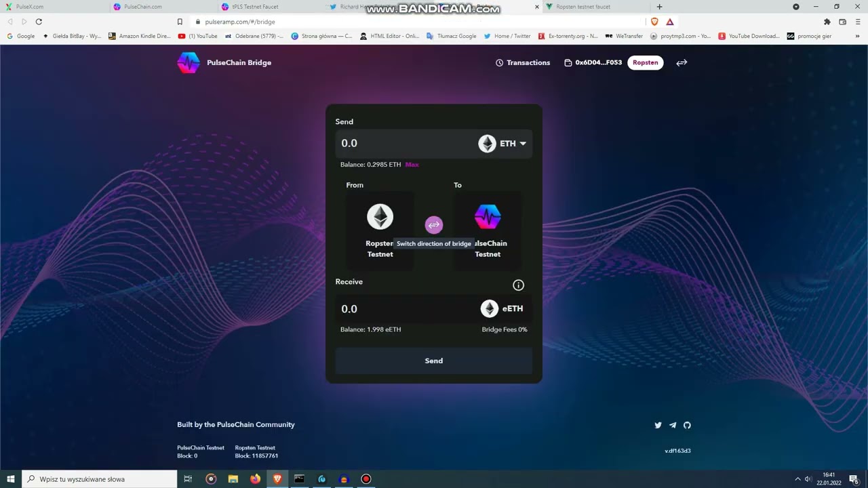This screenshot has height=488, width=868.
Task: Click the Send amount input field
Action: 403,143
